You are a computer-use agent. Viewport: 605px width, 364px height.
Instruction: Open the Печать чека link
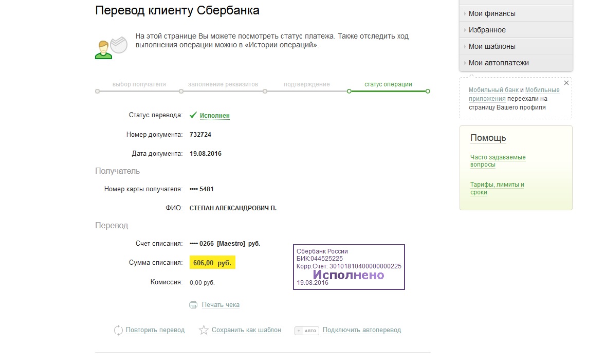tap(221, 305)
